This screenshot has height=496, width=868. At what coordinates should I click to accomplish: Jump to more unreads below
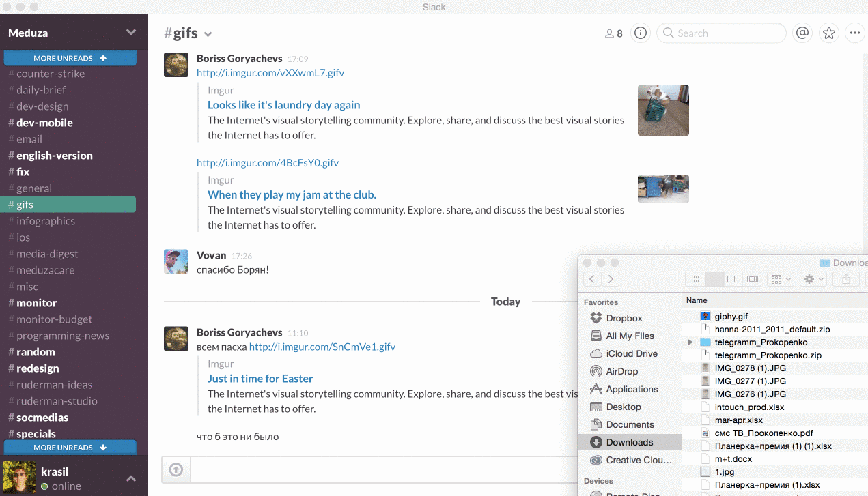click(x=70, y=448)
